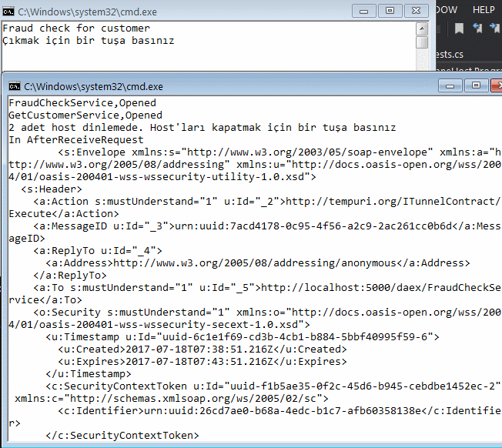Image resolution: width=502 pixels, height=448 pixels.
Task: Click the scrollbar thumb in top console
Action: pos(422,42)
